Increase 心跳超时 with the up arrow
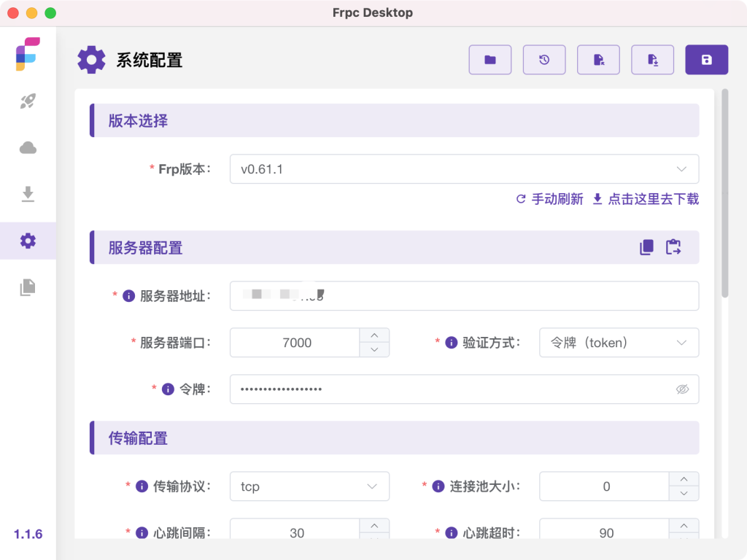The height and width of the screenshot is (560, 747). tap(684, 526)
